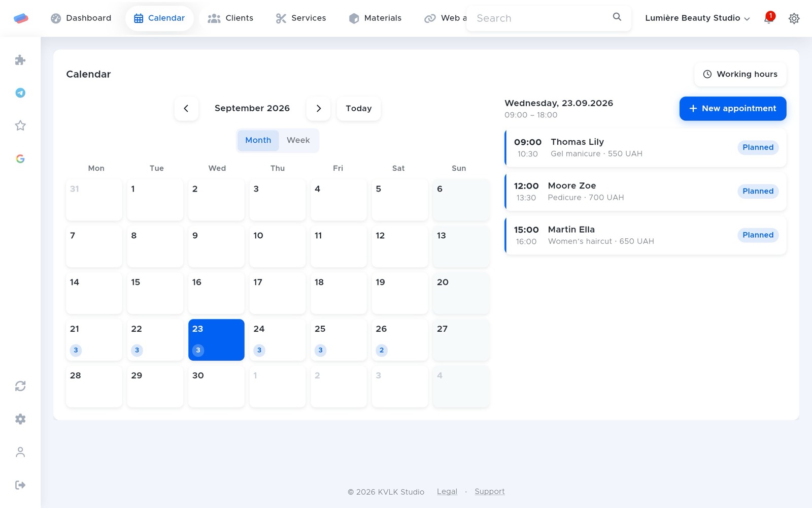
Task: Click the logout icon in sidebar
Action: [20, 485]
